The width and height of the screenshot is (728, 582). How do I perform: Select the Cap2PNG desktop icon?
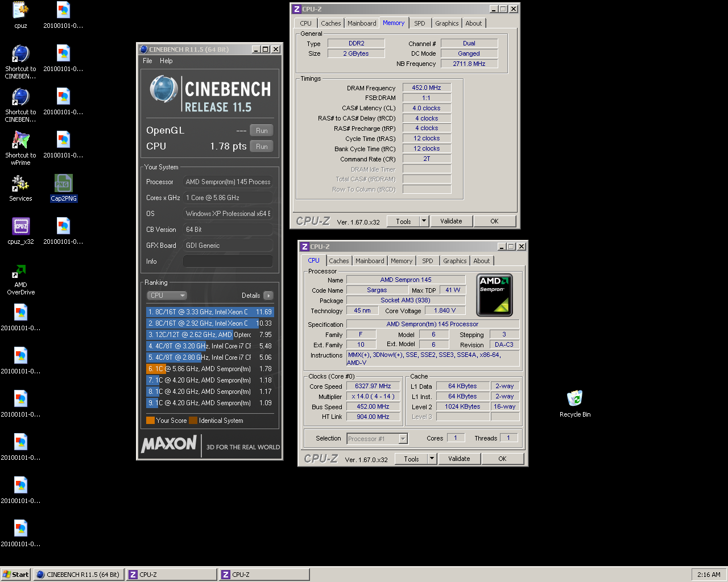[x=63, y=188]
